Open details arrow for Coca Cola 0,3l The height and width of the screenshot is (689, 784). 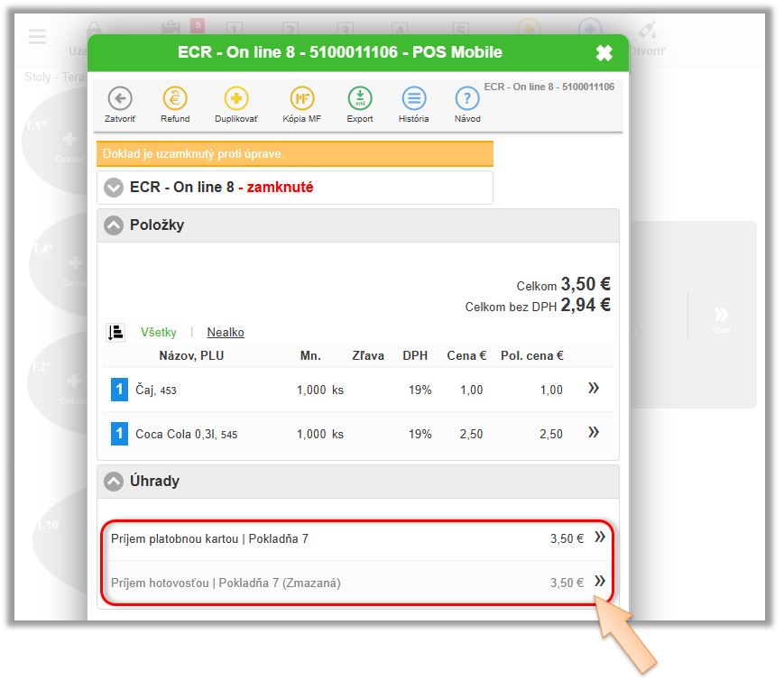click(594, 433)
